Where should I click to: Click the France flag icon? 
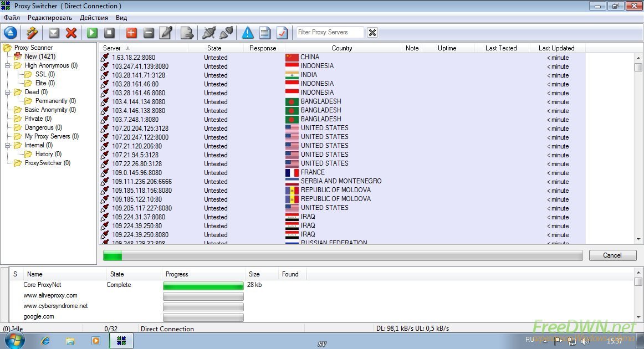[x=292, y=172]
